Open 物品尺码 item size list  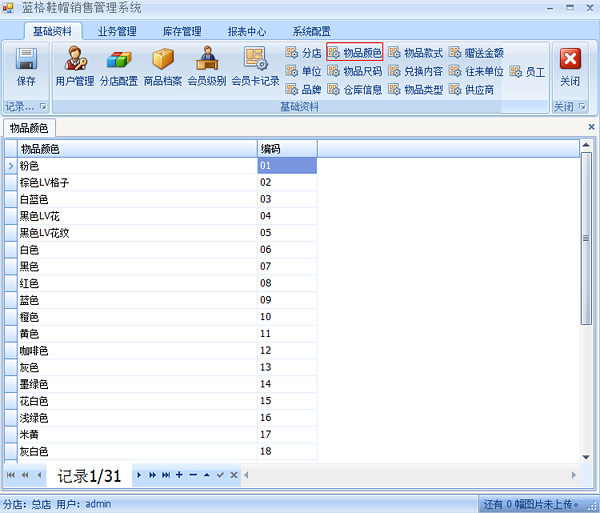[x=355, y=71]
